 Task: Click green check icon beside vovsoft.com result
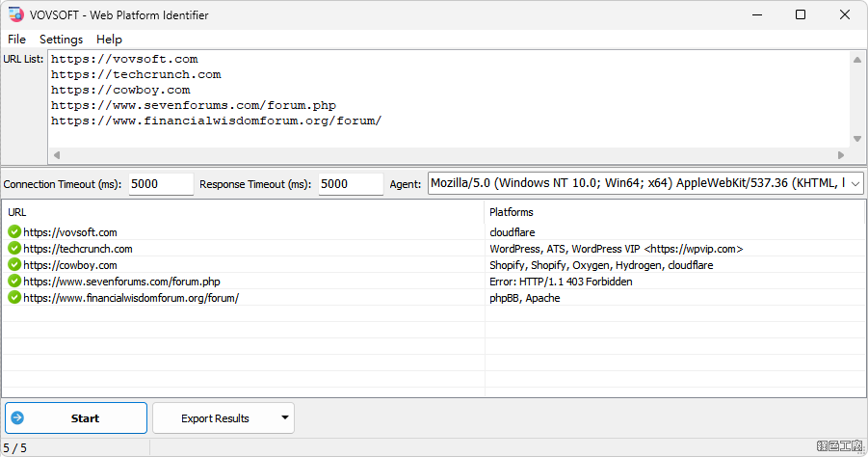pos(14,231)
